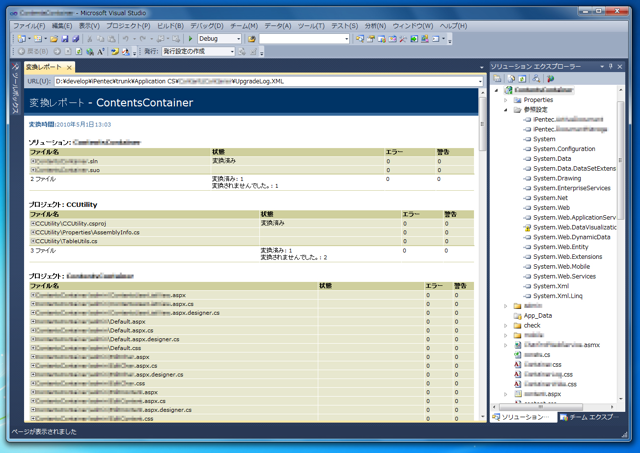Expand the check folder node
The width and height of the screenshot is (640, 453).
click(505, 326)
